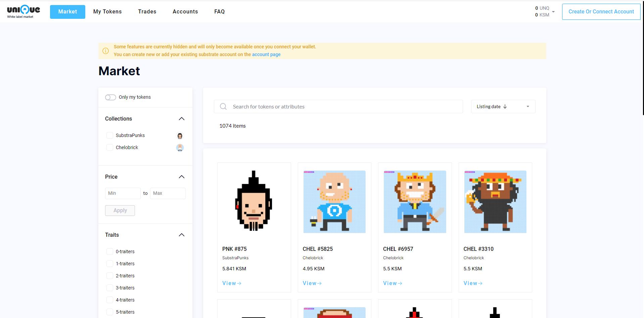Open the CHEL #3310 sombrero image

[495, 201]
